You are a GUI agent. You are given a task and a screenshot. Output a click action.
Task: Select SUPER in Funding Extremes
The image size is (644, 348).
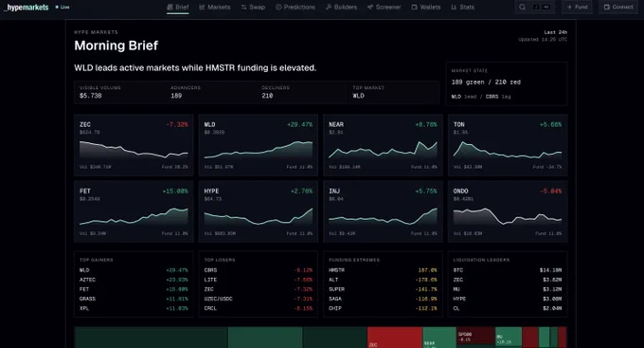pyautogui.click(x=383, y=289)
